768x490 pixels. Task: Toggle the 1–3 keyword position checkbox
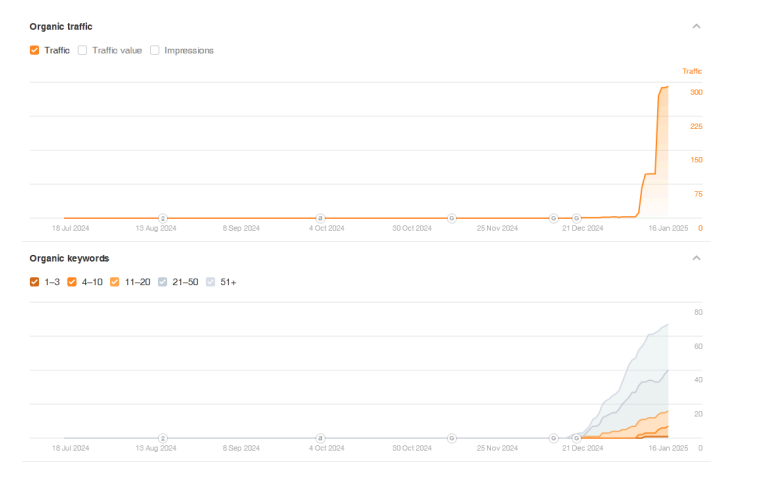34,282
